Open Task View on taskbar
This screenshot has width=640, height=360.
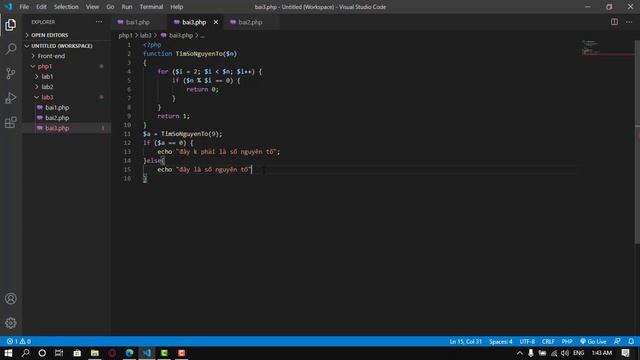pyautogui.click(x=59, y=353)
